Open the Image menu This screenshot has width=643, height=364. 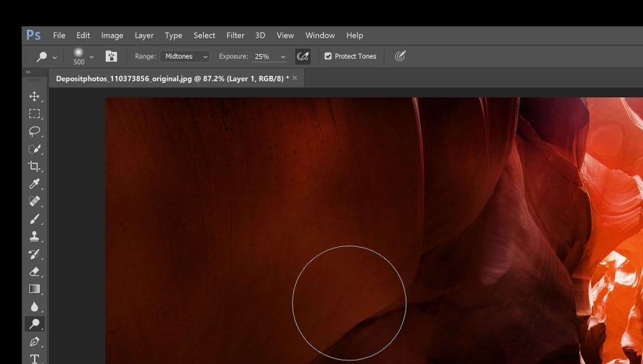(x=112, y=35)
